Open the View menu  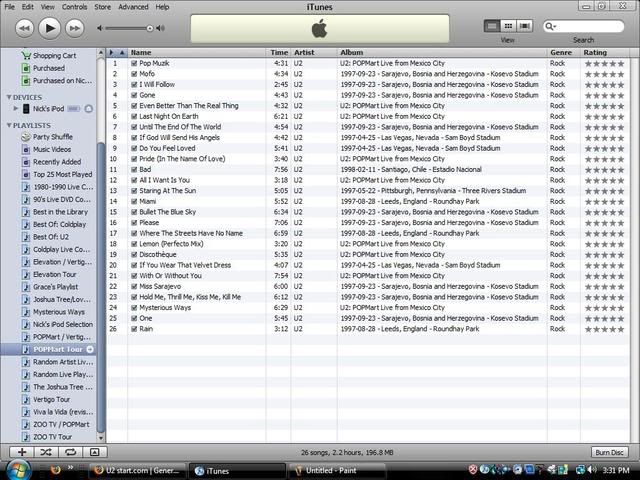click(47, 7)
